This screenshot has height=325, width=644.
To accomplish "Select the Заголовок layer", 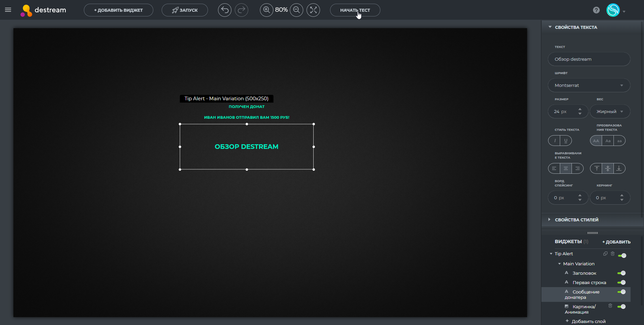I will coord(584,273).
